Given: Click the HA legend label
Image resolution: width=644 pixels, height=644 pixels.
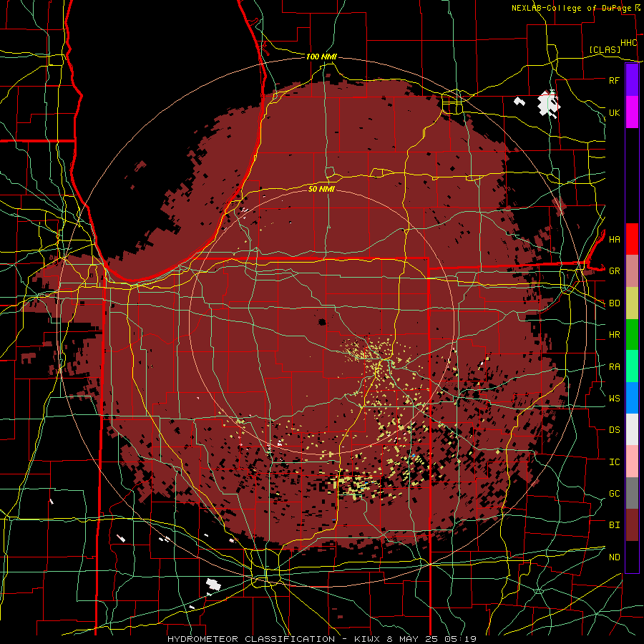Looking at the screenshot, I should pyautogui.click(x=614, y=239).
